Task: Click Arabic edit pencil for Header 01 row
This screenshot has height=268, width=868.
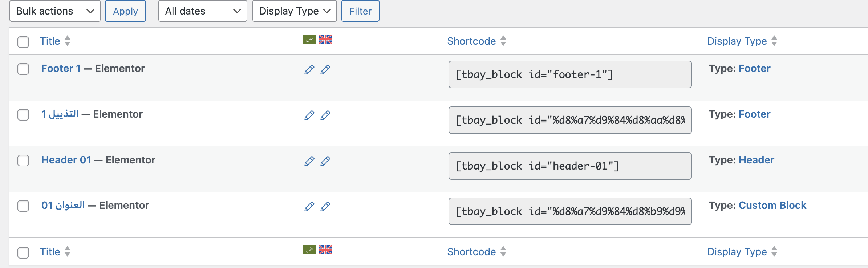Action: [309, 161]
